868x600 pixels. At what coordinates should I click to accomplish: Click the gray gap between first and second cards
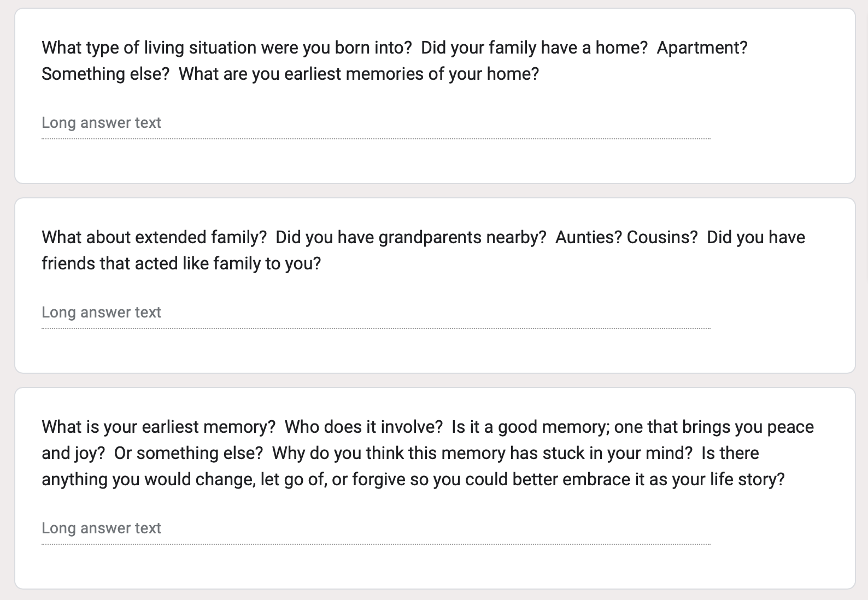(435, 191)
